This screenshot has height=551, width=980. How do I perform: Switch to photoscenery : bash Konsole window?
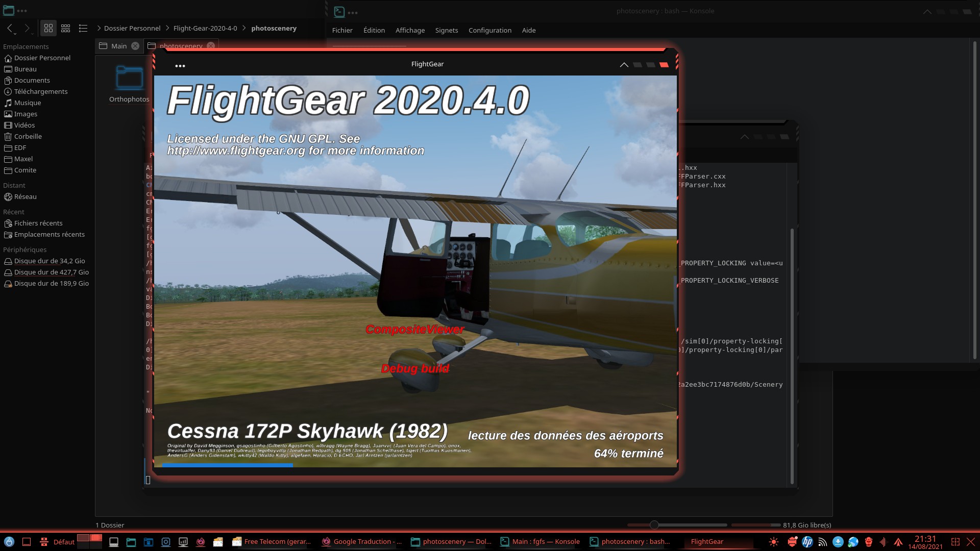coord(630,542)
